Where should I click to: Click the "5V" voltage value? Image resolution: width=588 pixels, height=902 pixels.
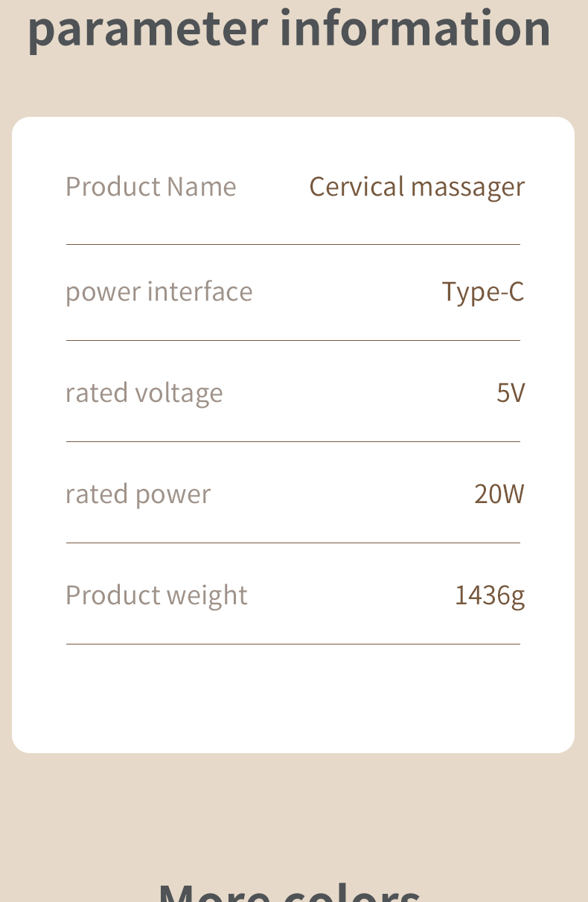point(511,392)
